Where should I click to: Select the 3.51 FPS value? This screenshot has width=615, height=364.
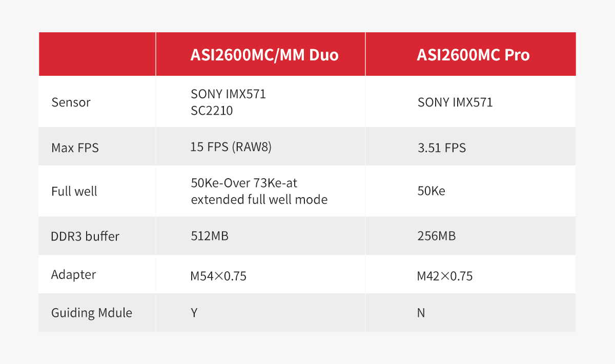[442, 148]
